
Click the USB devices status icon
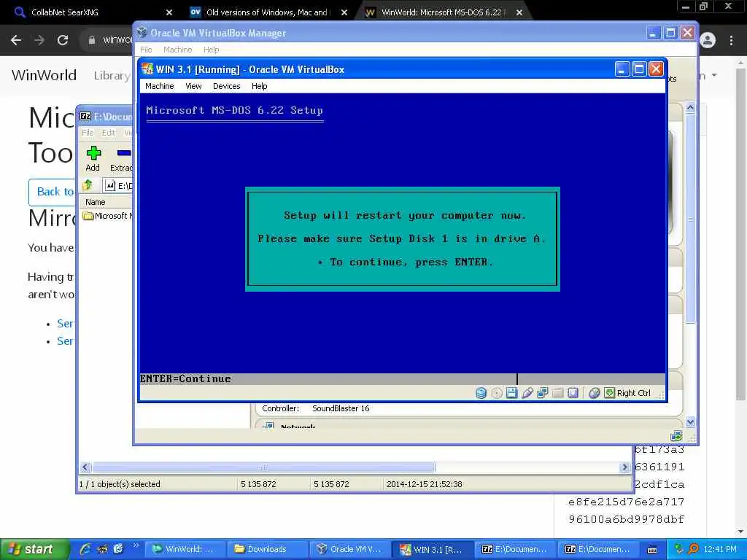(x=527, y=393)
